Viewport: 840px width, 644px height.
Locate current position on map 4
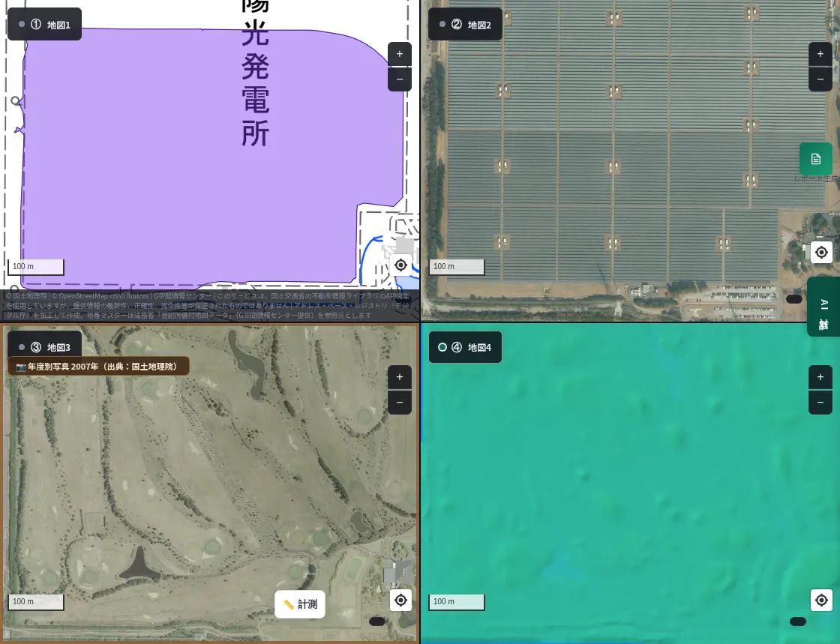tap(821, 600)
